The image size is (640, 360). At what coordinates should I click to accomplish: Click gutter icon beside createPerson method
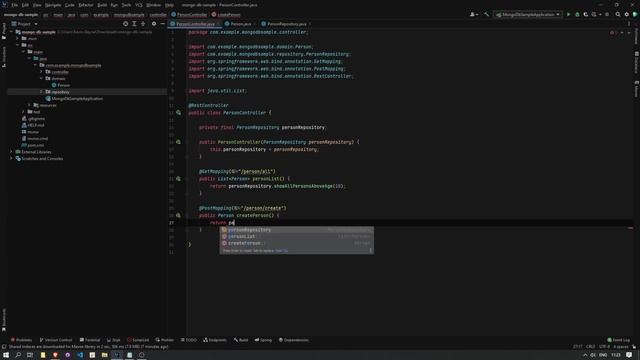[178, 215]
